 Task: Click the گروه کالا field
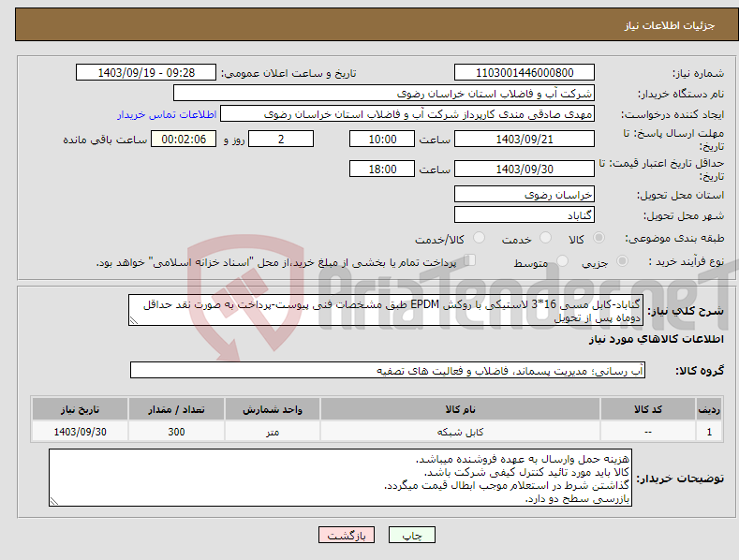pyautogui.click(x=388, y=371)
